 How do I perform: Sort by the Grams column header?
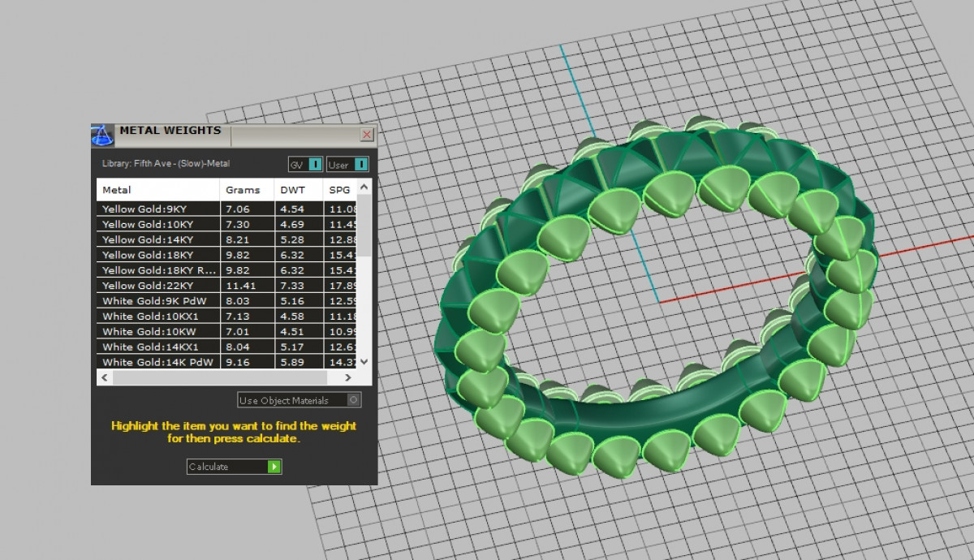pos(243,190)
